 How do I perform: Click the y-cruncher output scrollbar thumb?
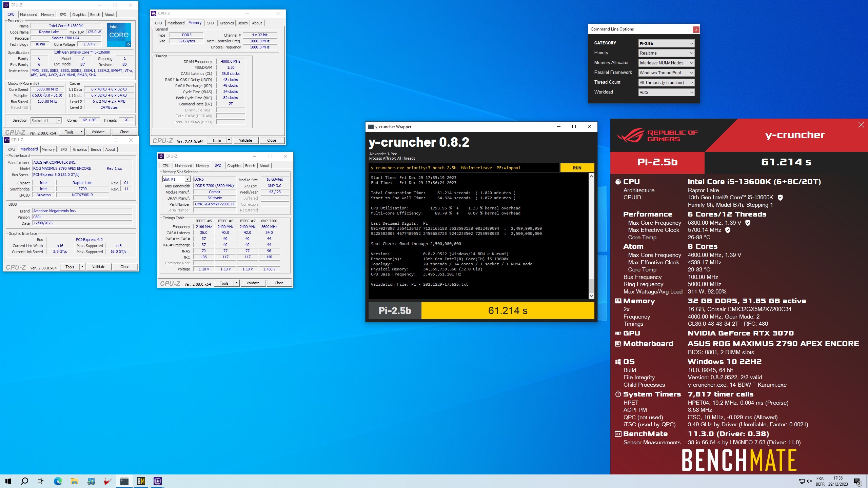tap(591, 286)
